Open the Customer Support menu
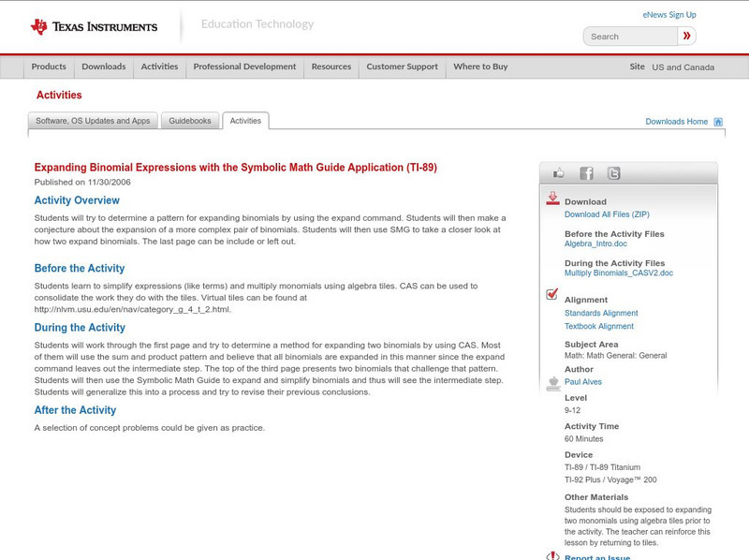The height and width of the screenshot is (560, 749). click(403, 66)
